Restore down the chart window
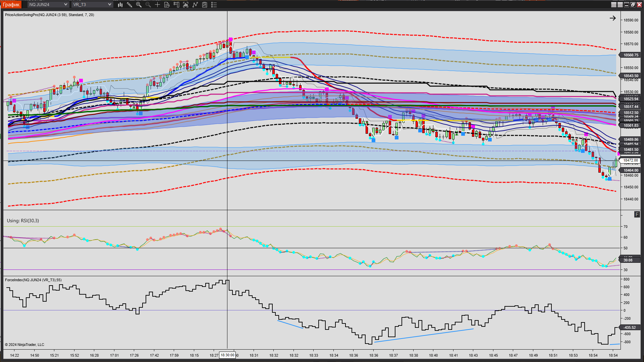This screenshot has width=644, height=362. 633,5
